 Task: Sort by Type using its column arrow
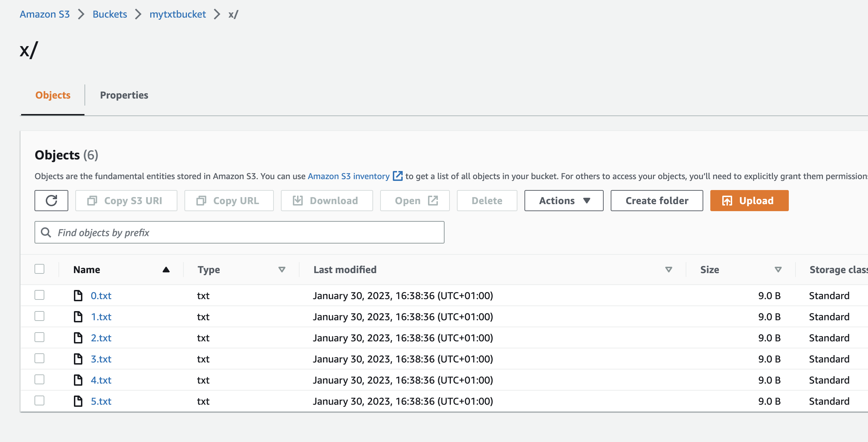coord(282,270)
